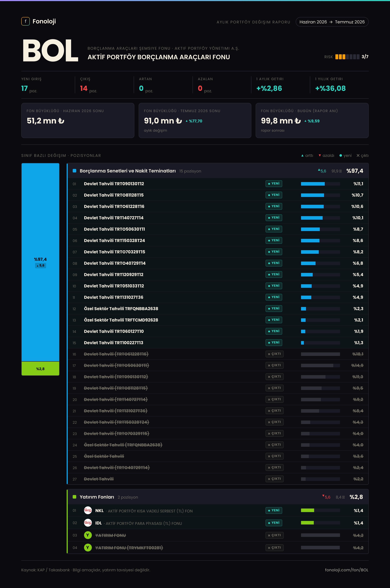Click the %77,70 monthly change indicator
390x588 pixels.
click(194, 121)
